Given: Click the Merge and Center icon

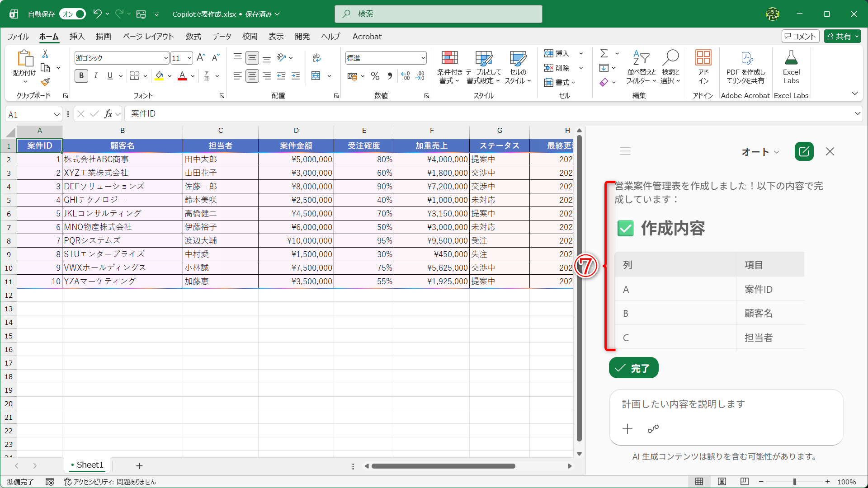Looking at the screenshot, I should pos(316,75).
